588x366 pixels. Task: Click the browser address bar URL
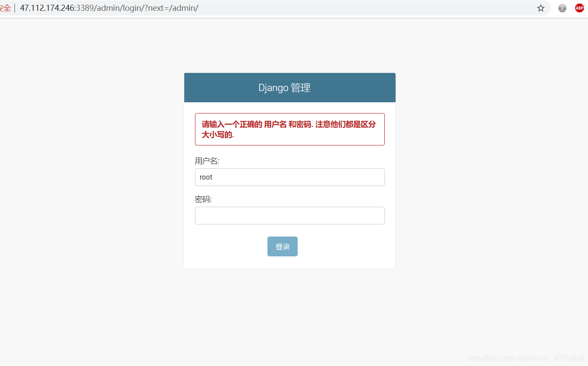tap(109, 8)
